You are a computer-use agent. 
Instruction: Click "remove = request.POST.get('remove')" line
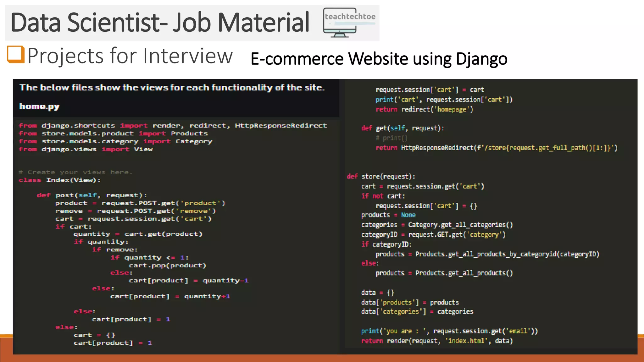click(x=136, y=211)
